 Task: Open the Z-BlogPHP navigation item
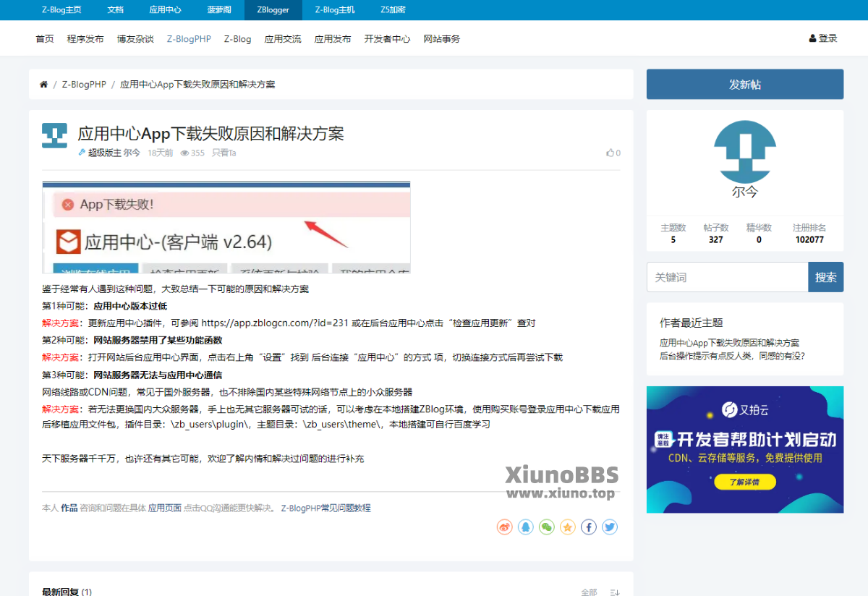[189, 38]
